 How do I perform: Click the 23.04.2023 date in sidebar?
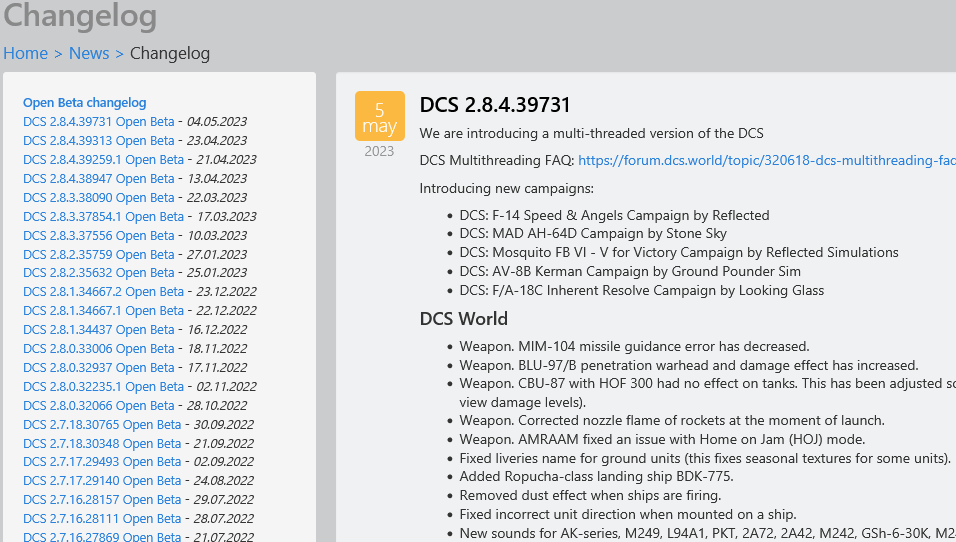217,140
